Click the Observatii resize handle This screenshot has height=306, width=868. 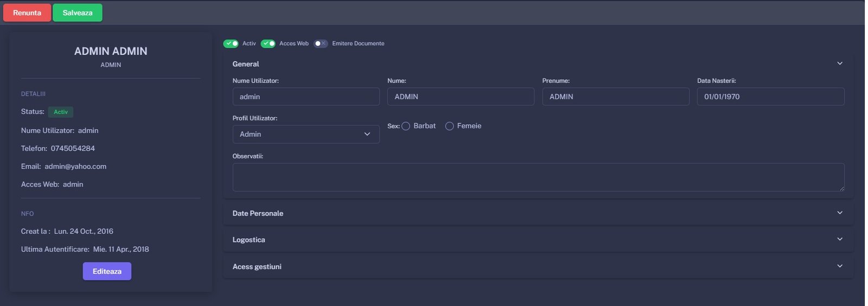[841, 188]
